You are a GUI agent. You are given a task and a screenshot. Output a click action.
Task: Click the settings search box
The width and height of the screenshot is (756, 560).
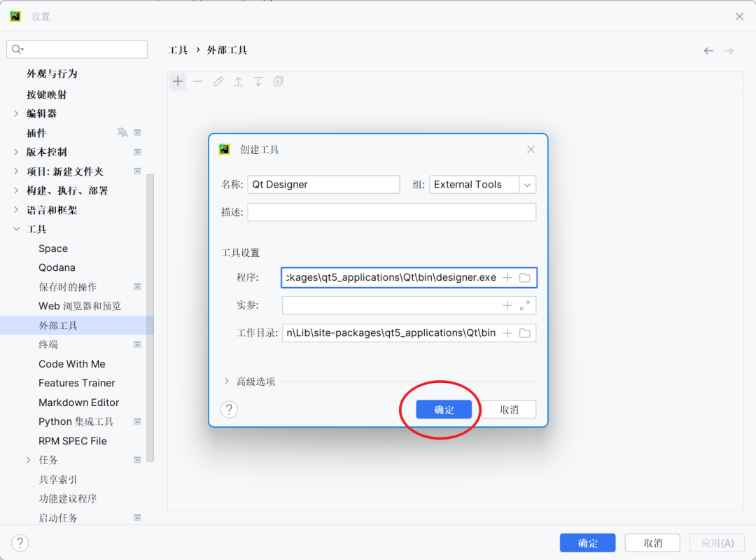pyautogui.click(x=77, y=49)
